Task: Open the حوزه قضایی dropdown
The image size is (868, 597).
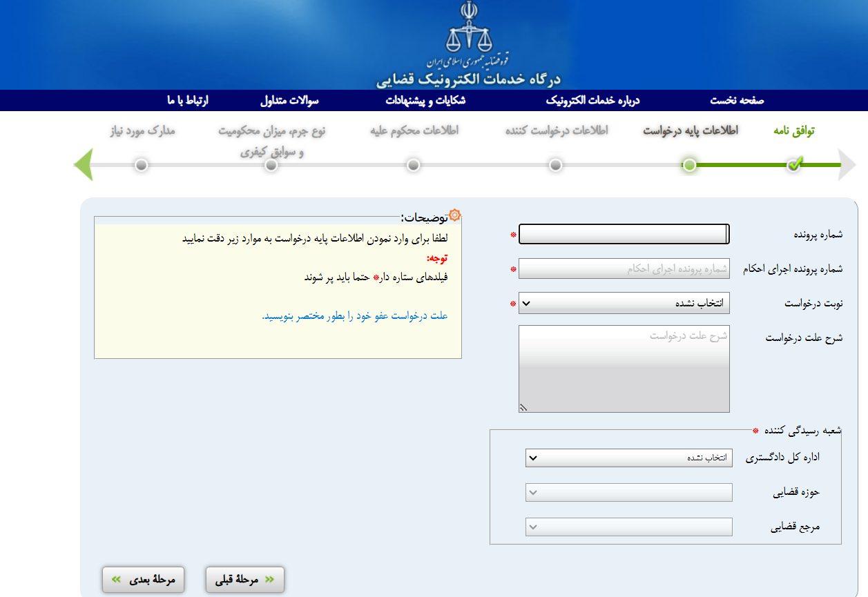Action: pos(628,492)
